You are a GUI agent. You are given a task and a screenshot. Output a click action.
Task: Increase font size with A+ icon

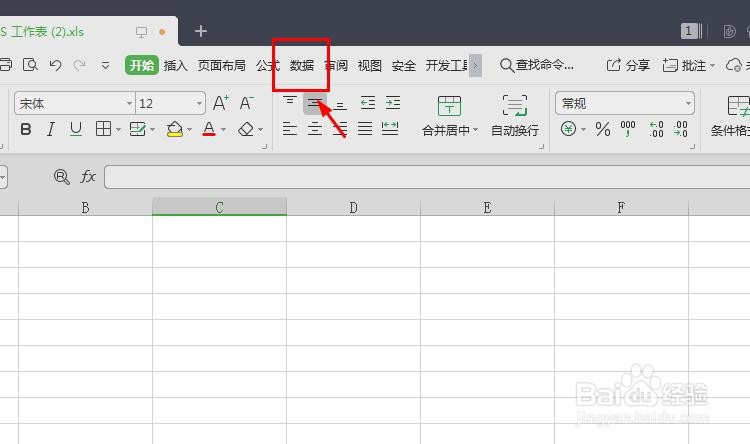[x=221, y=103]
